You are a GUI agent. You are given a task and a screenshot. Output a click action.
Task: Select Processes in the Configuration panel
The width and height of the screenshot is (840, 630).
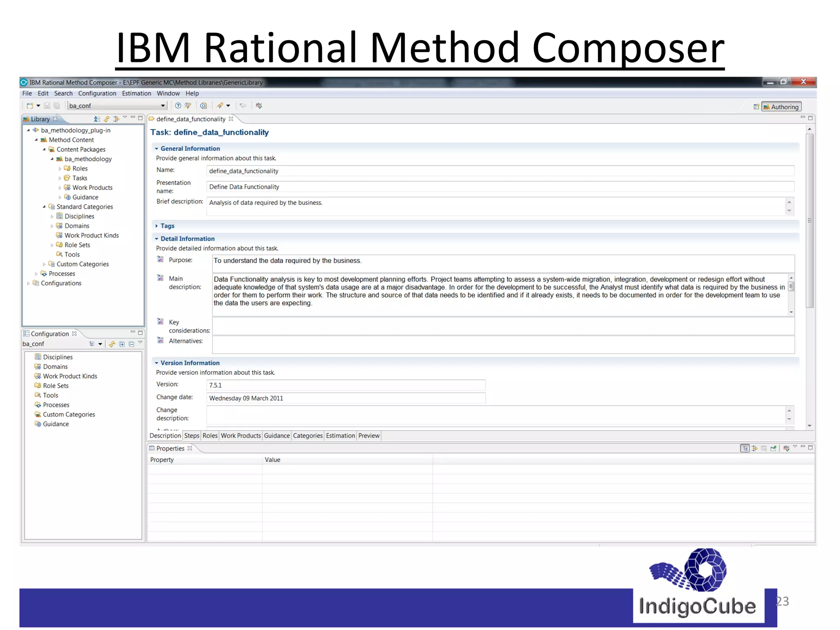(56, 405)
